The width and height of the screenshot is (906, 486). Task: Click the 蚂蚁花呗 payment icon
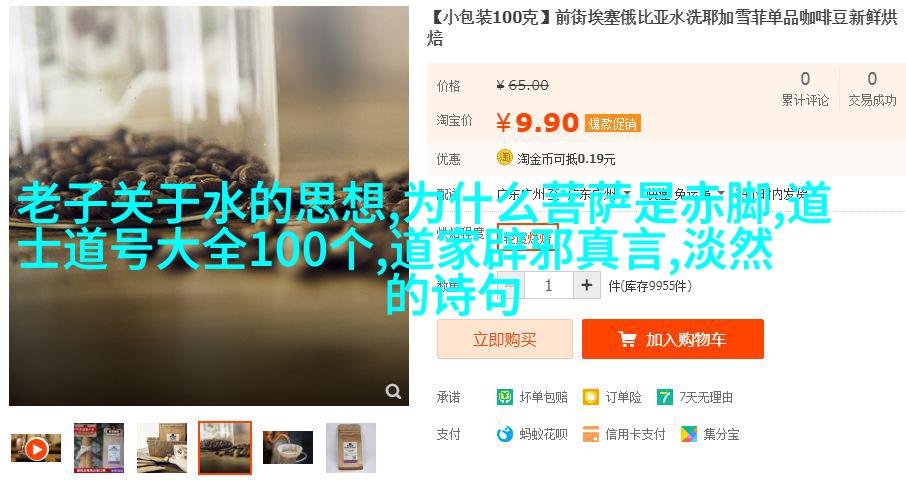coord(504,434)
